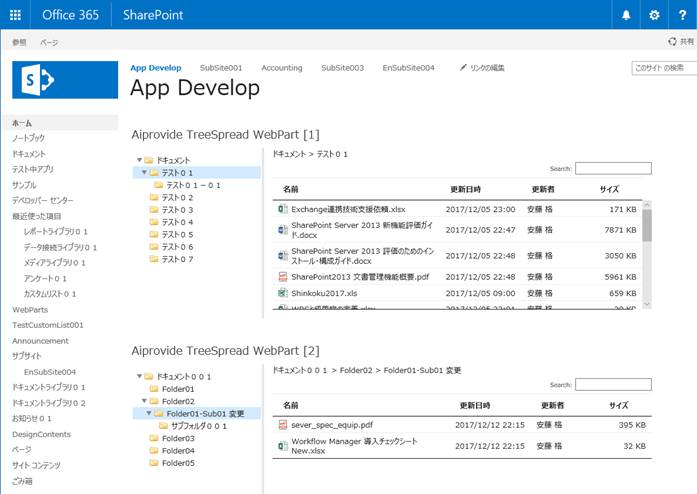Click the share icon in the ribbon
This screenshot has height=494, width=697.
click(x=672, y=41)
